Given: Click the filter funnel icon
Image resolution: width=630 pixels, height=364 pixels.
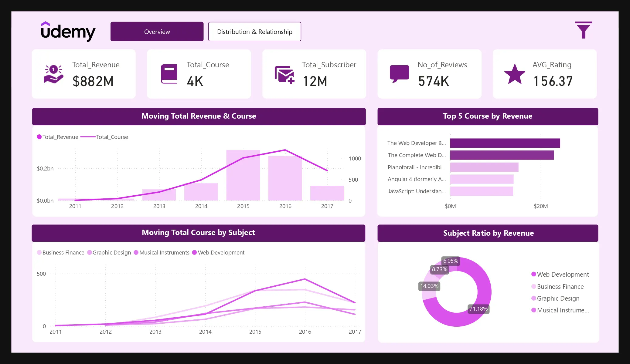Looking at the screenshot, I should tap(583, 30).
